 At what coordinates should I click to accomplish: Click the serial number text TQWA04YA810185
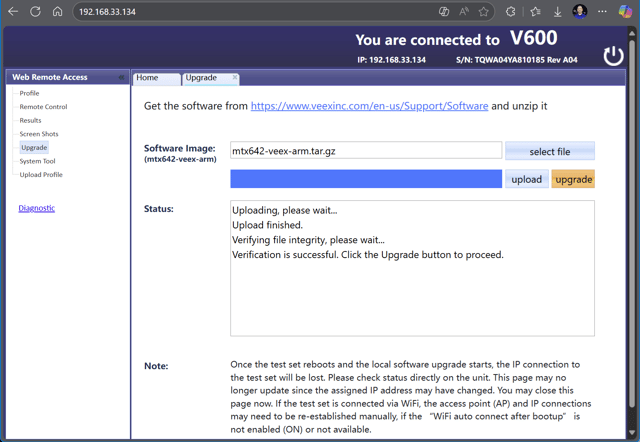(509, 60)
